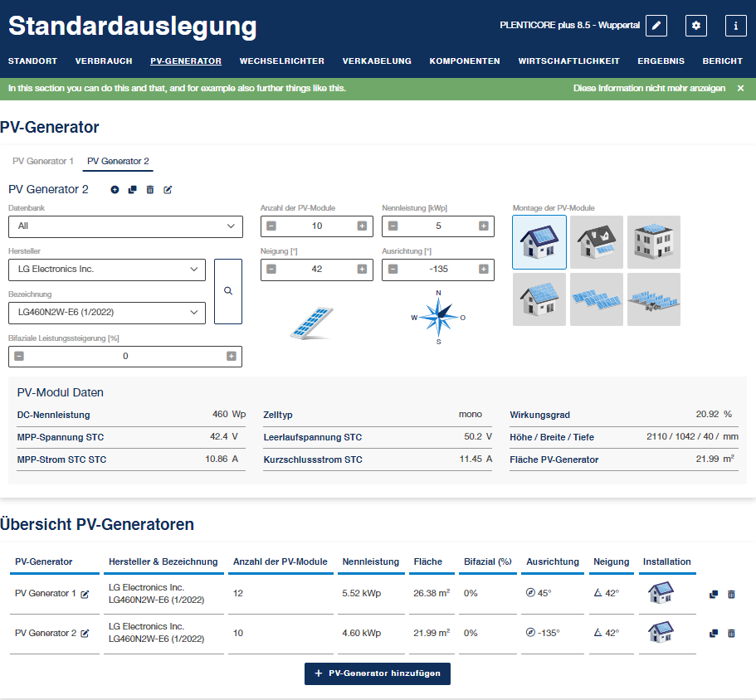This screenshot has width=756, height=700.
Task: Decrease Neigung value with minus
Action: 271,269
